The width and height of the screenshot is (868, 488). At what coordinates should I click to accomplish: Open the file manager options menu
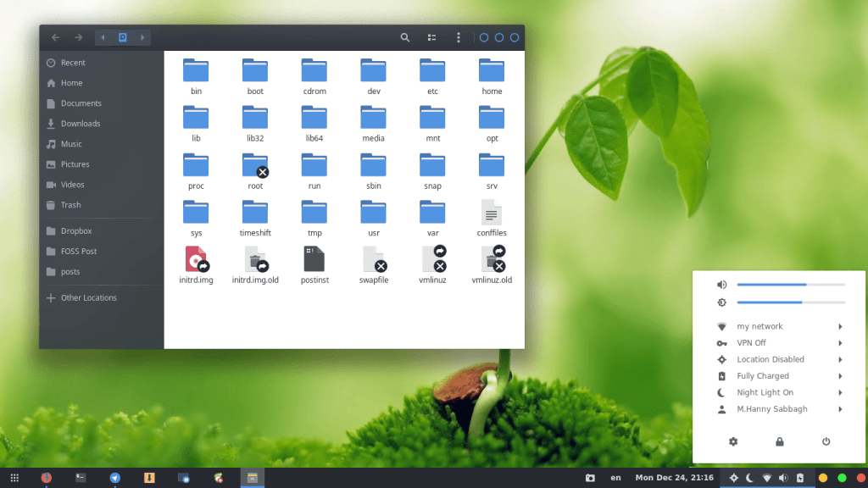click(x=459, y=37)
